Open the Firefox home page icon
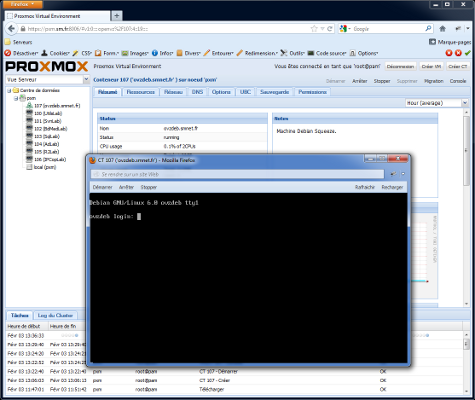The image size is (475, 400). [442, 29]
